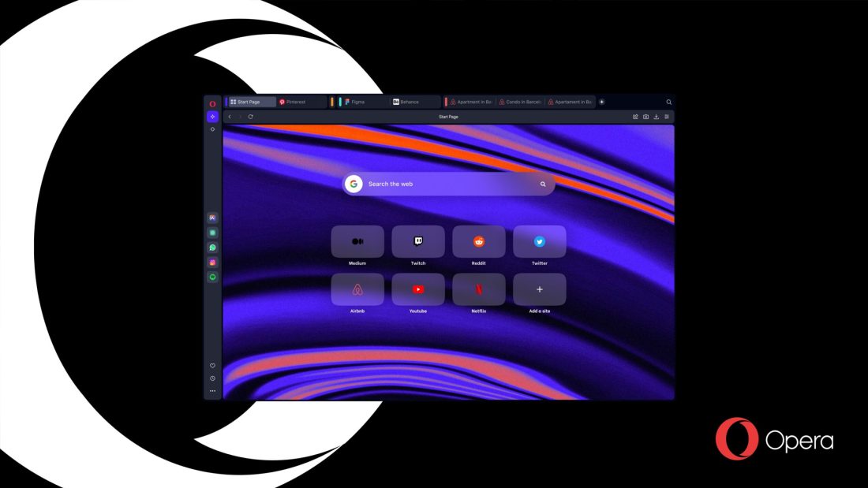Open WhatsApp in the sidebar

pos(212,248)
